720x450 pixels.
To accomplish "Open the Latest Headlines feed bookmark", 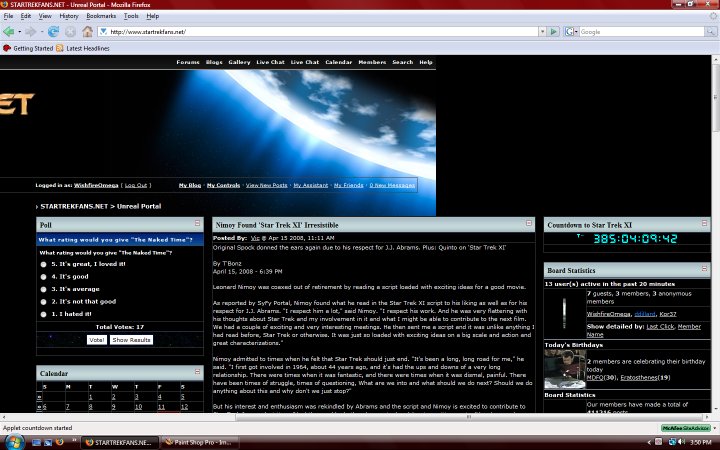I will (83, 48).
